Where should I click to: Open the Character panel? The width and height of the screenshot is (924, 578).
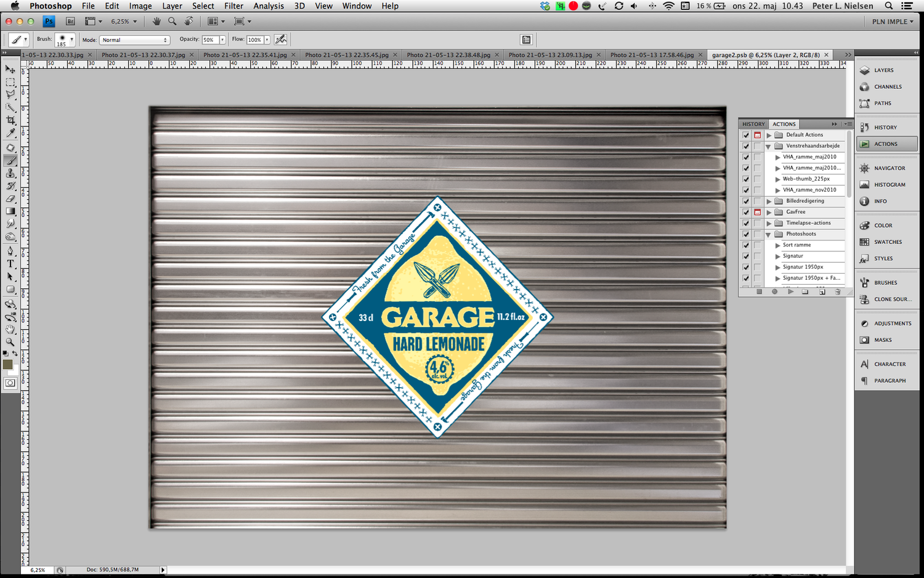887,364
